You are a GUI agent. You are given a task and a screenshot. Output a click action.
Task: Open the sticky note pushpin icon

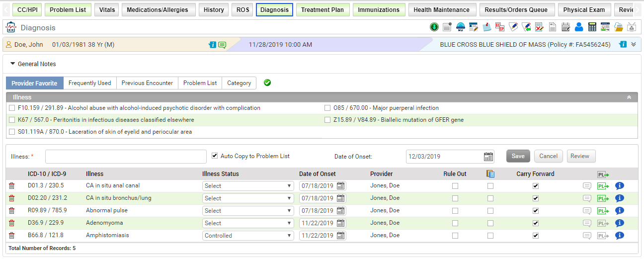point(486,27)
